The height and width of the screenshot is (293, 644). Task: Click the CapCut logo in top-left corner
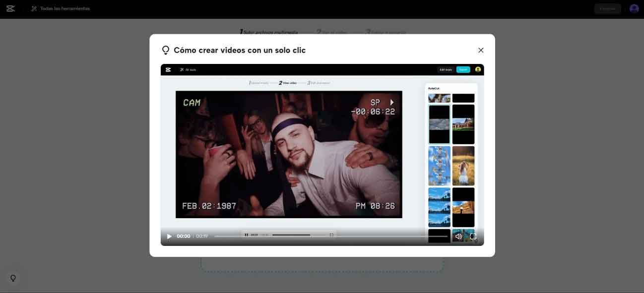click(10, 8)
